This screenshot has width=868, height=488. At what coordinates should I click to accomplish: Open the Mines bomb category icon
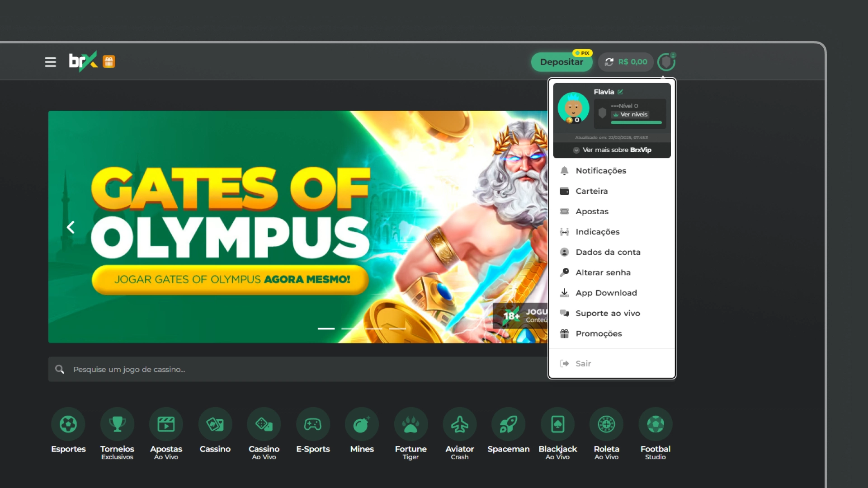point(362,424)
